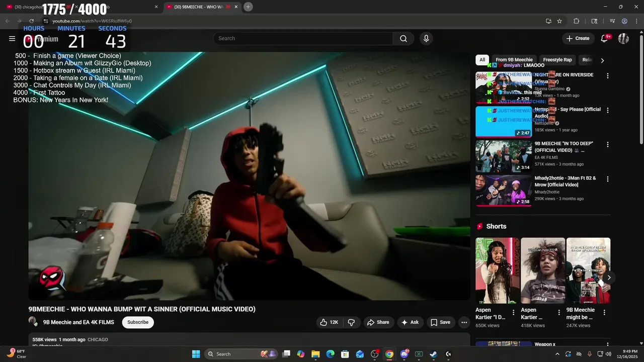Screen dimensions: 644x362
Task: Launch Microsoft Edge from taskbar
Action: tap(330, 354)
